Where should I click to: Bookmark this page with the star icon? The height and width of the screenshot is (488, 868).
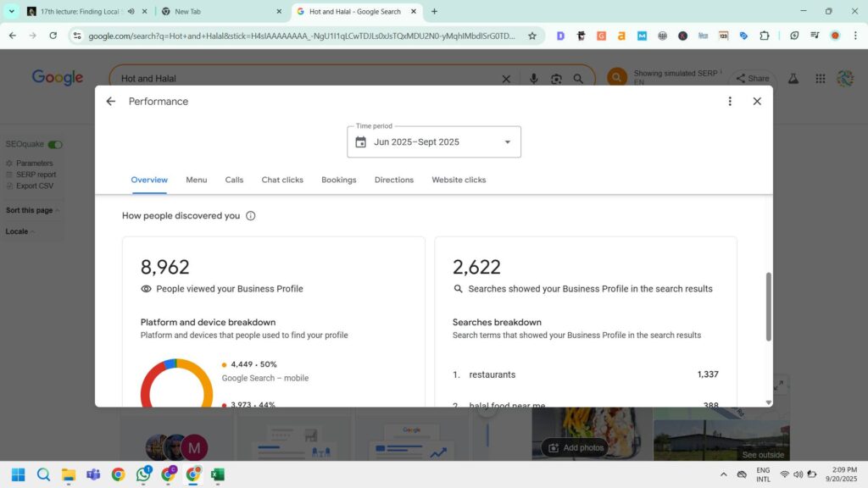click(x=532, y=36)
